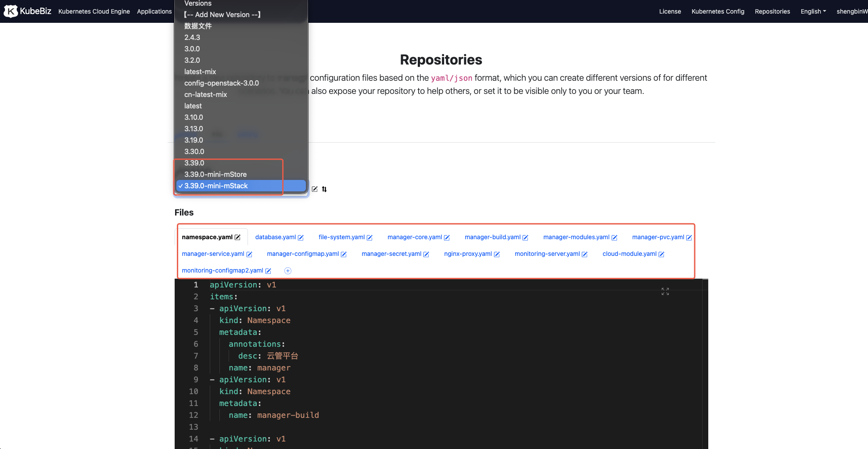Choose the checked 3.39.0-mini-mStack version option
Image resolution: width=868 pixels, height=449 pixels.
[216, 186]
